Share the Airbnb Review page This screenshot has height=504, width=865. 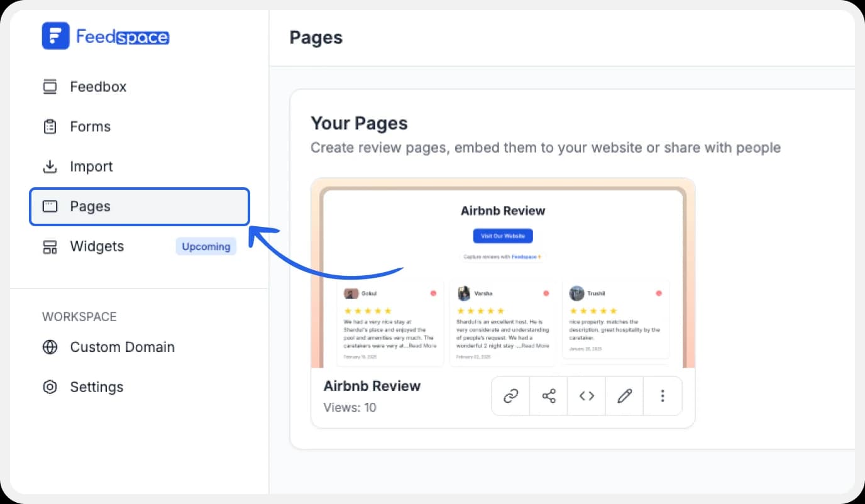point(549,396)
